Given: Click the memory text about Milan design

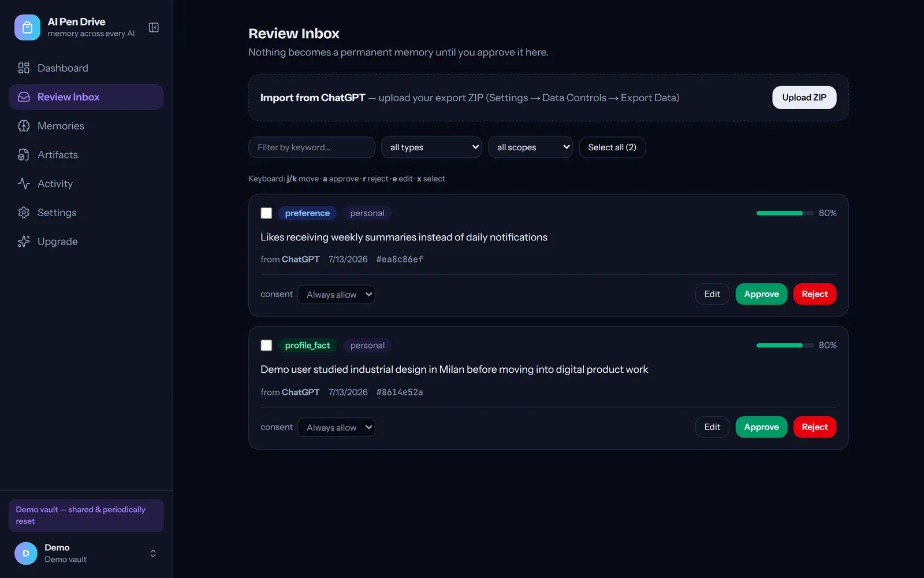Looking at the screenshot, I should 454,369.
